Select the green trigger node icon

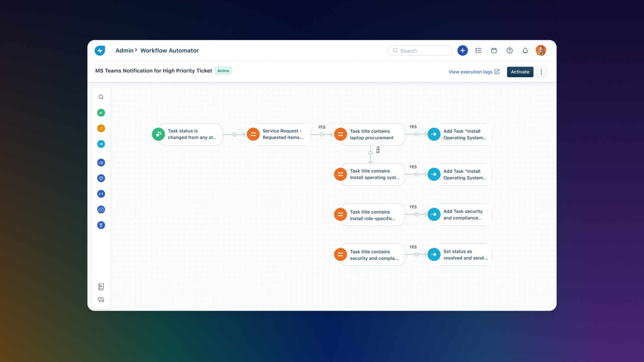[x=101, y=113]
